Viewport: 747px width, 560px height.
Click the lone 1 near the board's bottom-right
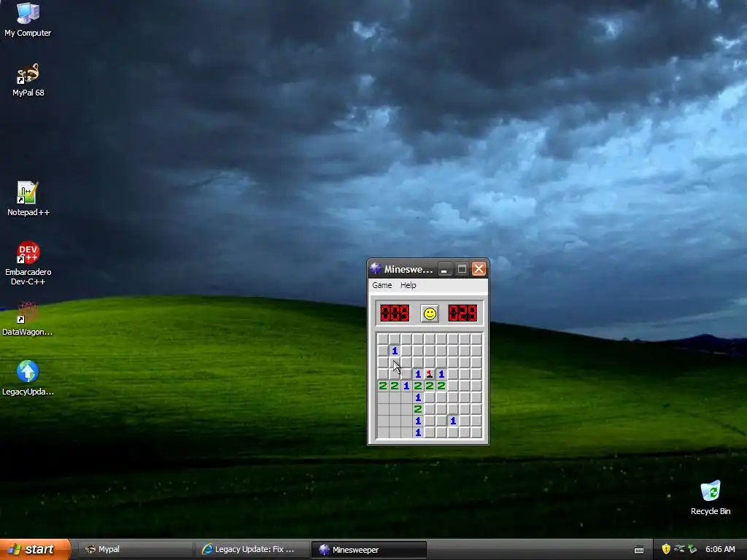453,421
